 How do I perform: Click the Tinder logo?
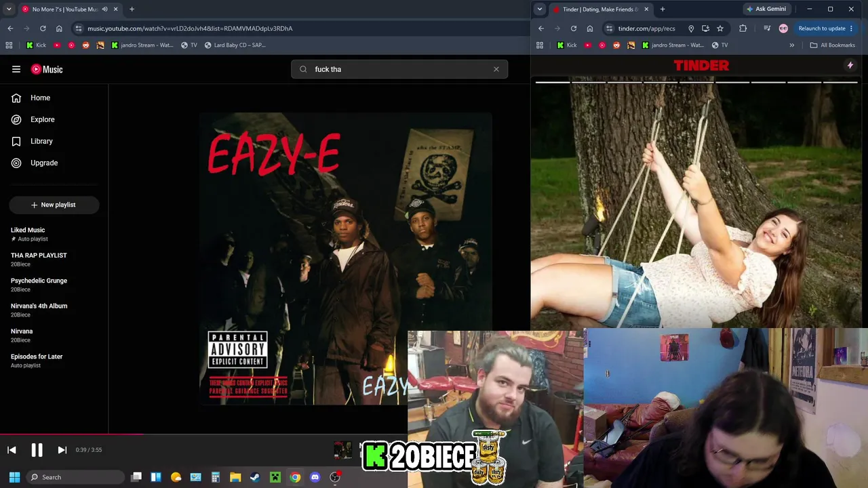(701, 65)
